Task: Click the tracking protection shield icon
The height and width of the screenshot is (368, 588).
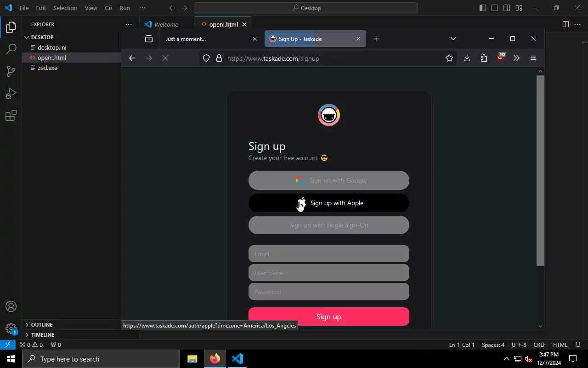Action: tap(206, 58)
